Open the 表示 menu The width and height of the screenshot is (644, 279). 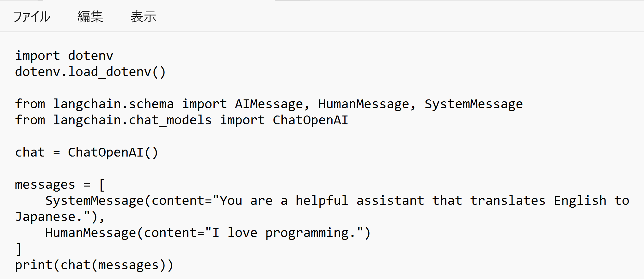(x=143, y=17)
